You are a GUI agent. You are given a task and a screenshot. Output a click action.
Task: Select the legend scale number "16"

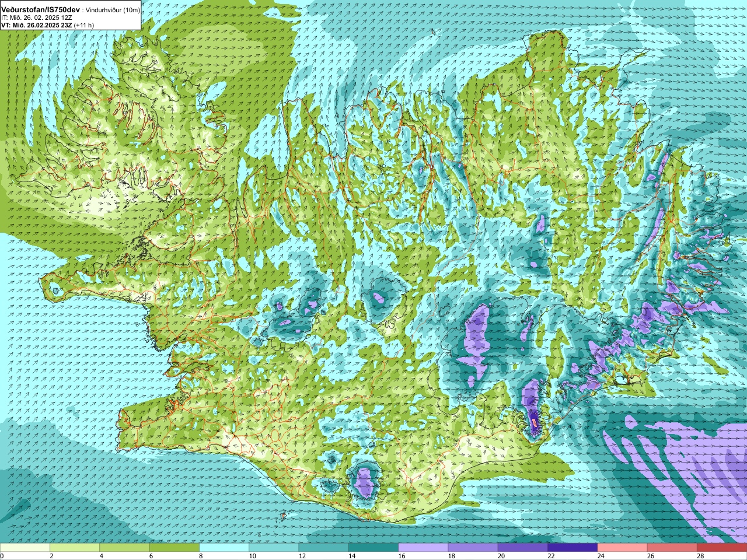point(402,556)
